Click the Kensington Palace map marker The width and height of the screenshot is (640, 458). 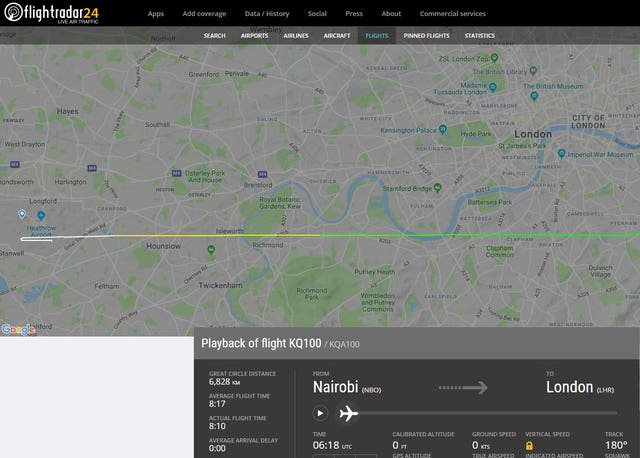(442, 129)
